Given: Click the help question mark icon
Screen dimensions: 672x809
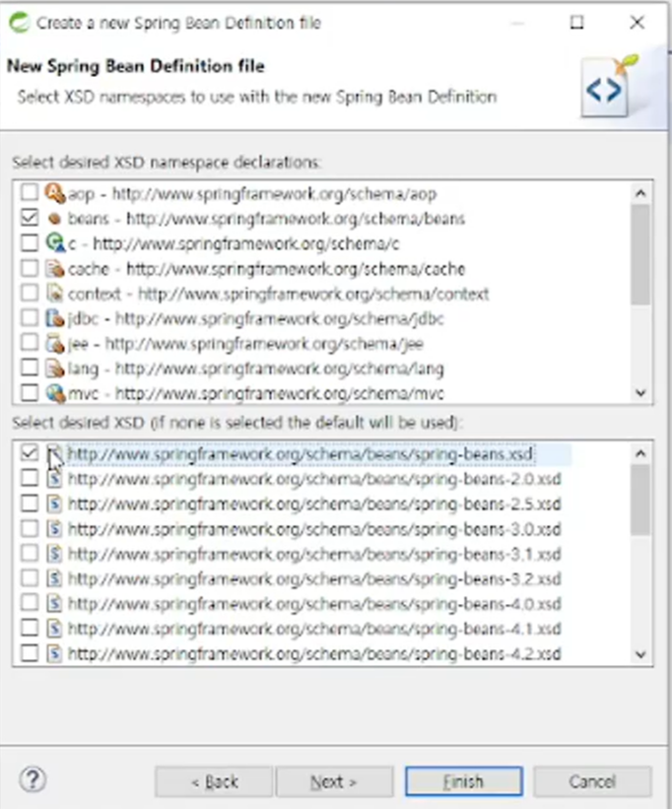Looking at the screenshot, I should 33,779.
